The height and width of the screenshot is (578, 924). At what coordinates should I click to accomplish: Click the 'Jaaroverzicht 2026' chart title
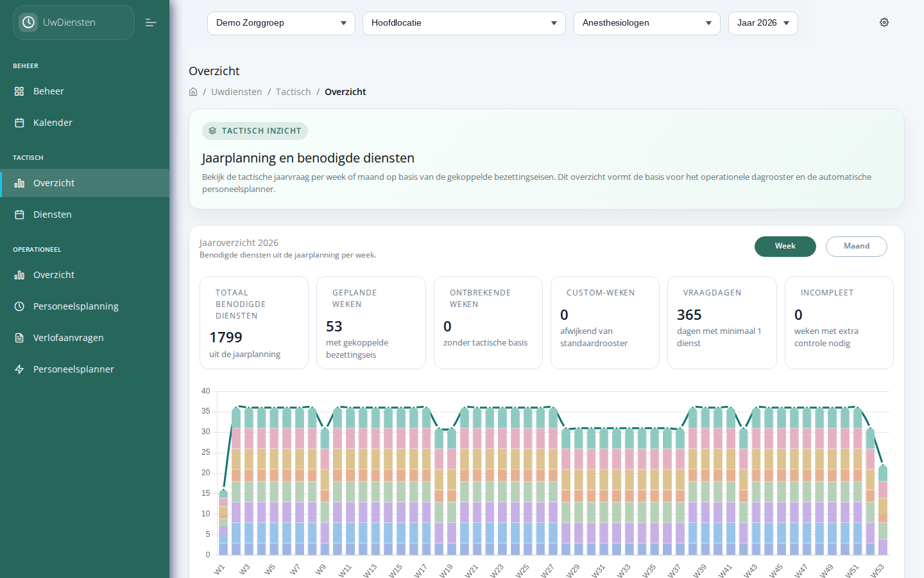[239, 243]
